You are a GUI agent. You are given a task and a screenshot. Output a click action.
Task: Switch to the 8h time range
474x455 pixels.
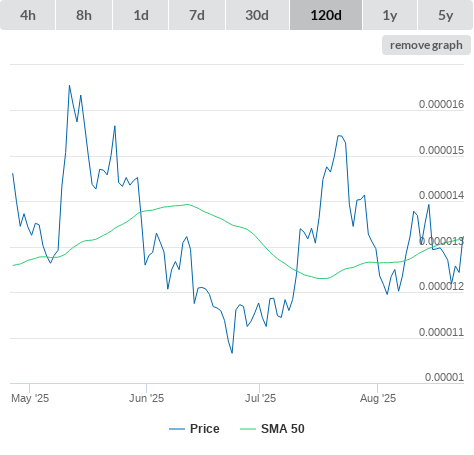point(84,15)
